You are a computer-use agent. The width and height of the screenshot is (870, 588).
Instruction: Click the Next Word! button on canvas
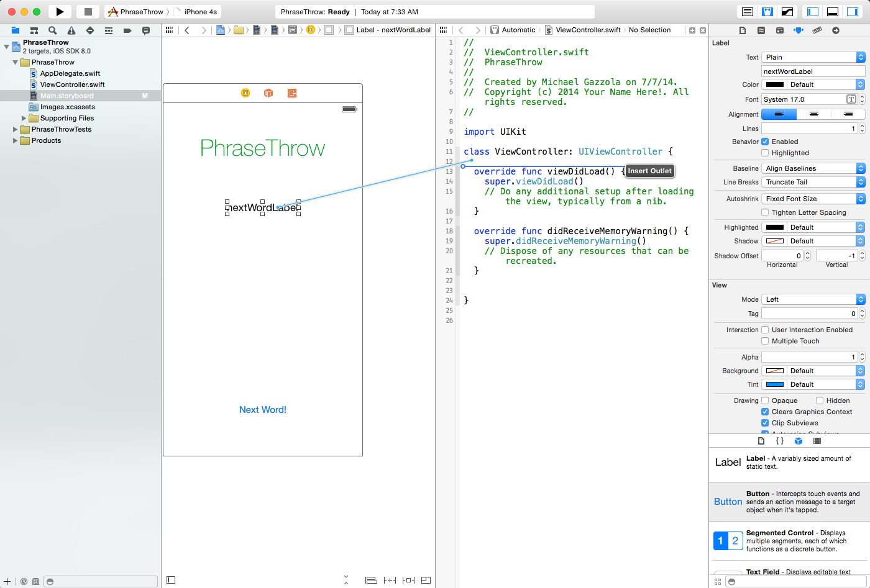tap(263, 410)
